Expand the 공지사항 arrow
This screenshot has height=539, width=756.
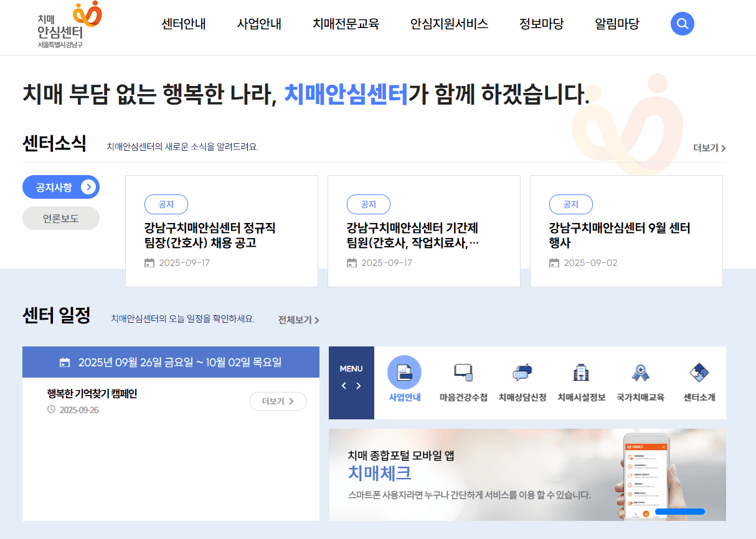pos(88,187)
